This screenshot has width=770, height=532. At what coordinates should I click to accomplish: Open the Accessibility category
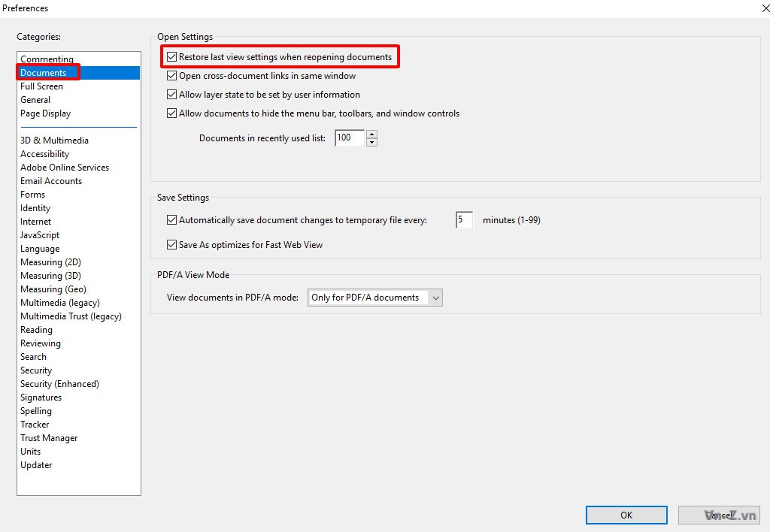tap(44, 154)
